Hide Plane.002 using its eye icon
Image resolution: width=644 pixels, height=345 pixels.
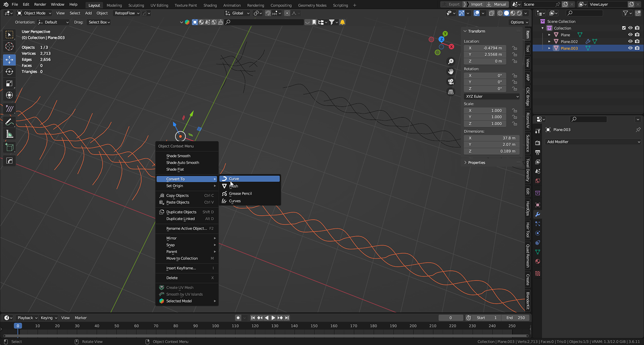[x=630, y=41]
